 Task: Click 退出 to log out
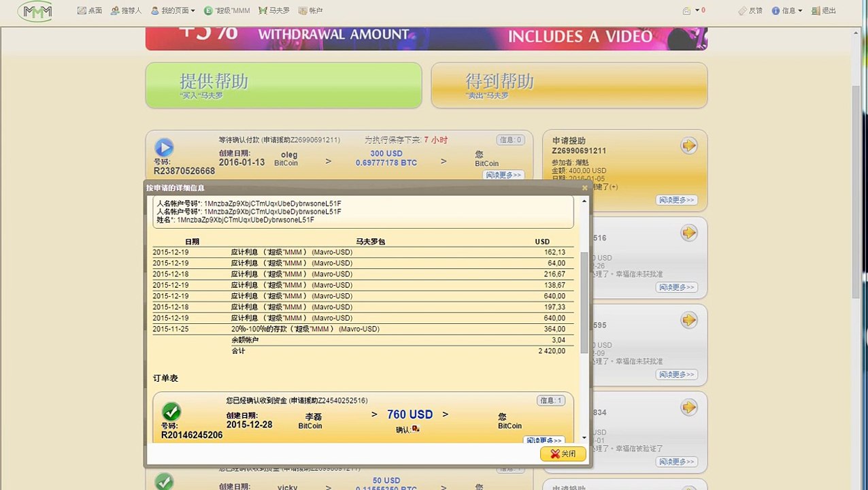coord(824,11)
